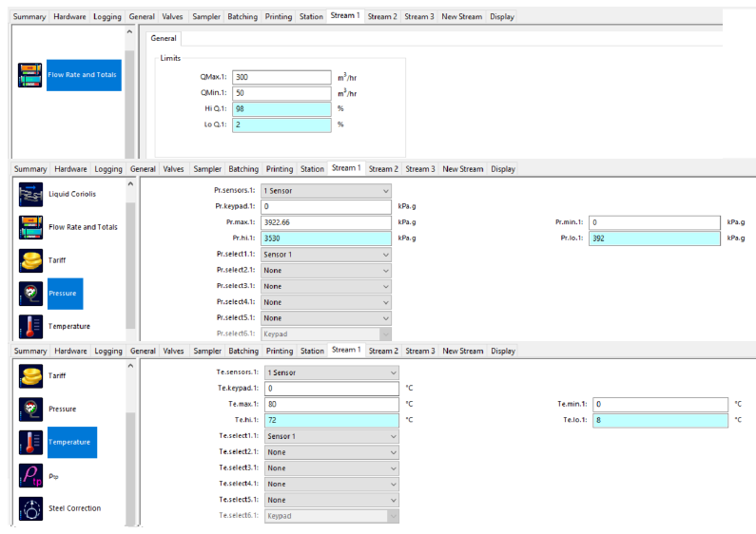Open the Summary tab in the Limits panel tab bar

(29, 16)
